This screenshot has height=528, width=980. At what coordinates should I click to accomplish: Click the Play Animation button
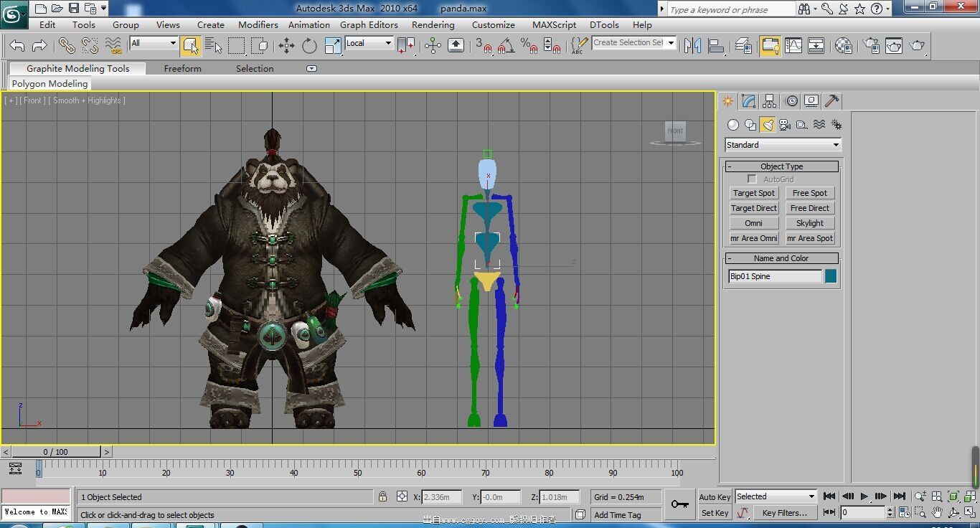coord(864,496)
